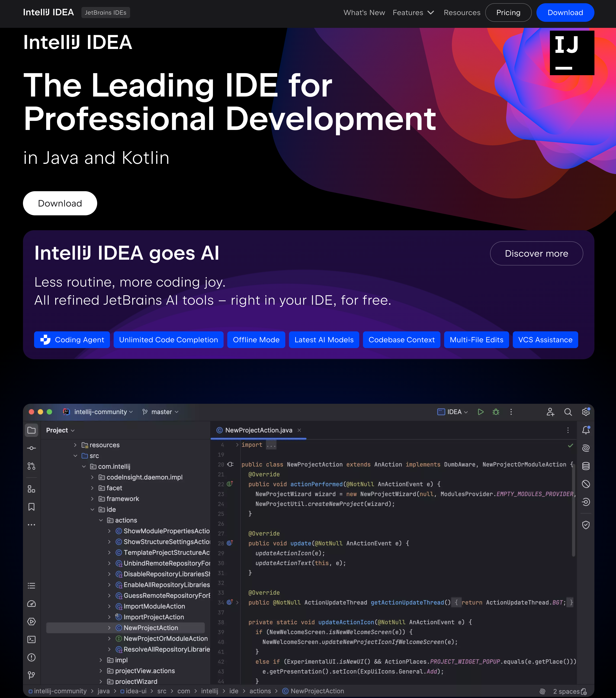The width and height of the screenshot is (616, 698).
Task: Click the Coding Agent feature tag
Action: coord(72,340)
